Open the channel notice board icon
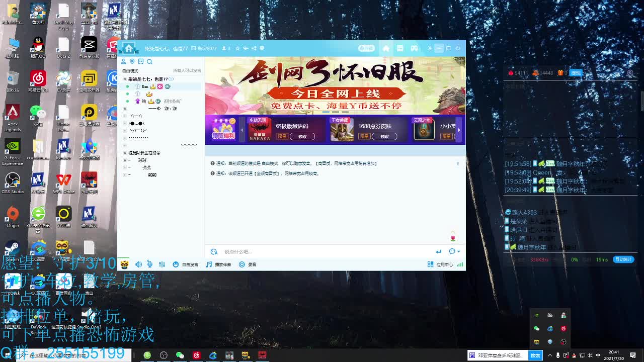644x362 pixels. [x=141, y=61]
